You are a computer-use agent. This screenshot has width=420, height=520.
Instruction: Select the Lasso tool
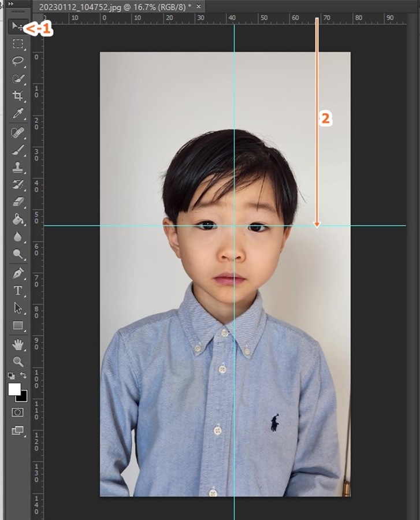[x=17, y=61]
